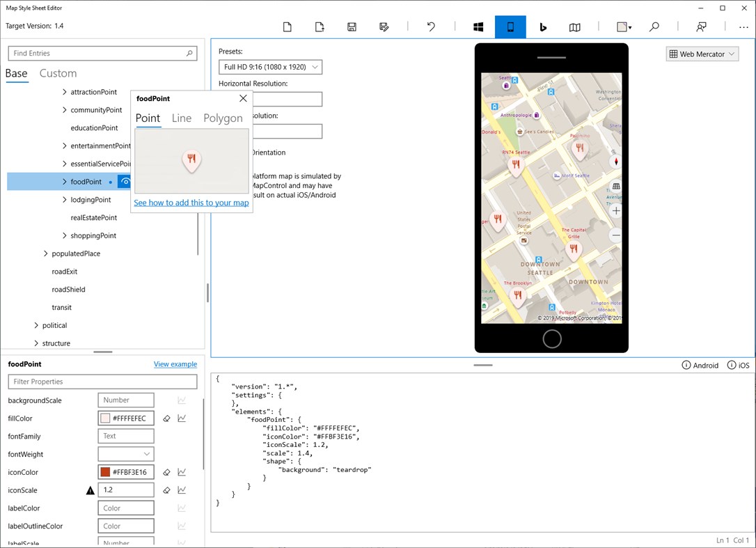Select the Point tab in popup
756x548 pixels.
[148, 118]
